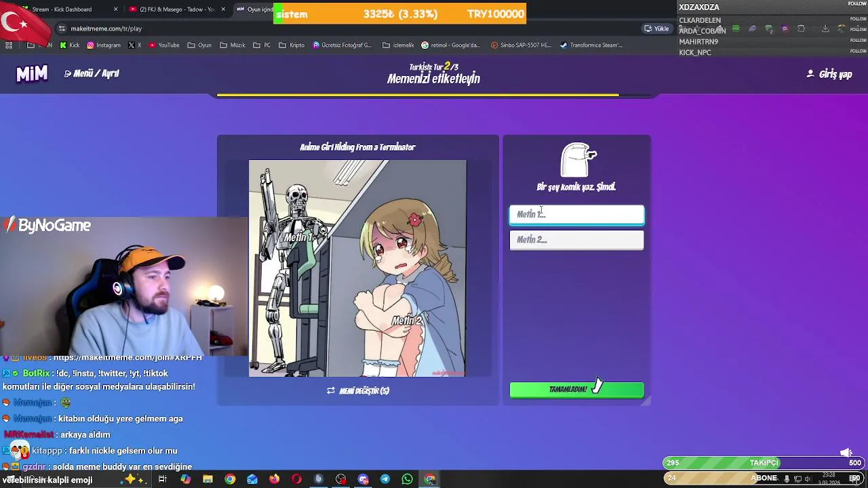Open the Sinbo SAP-5507 bookmark

[520, 45]
